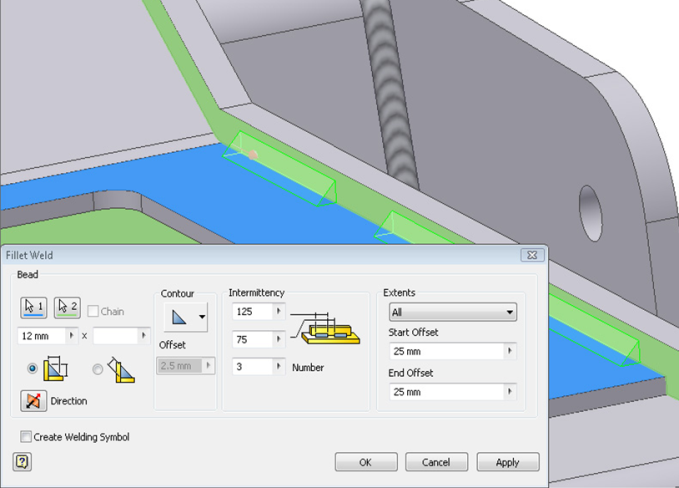This screenshot has height=488, width=679.
Task: Open Fillet Weld help button
Action: tap(22, 462)
